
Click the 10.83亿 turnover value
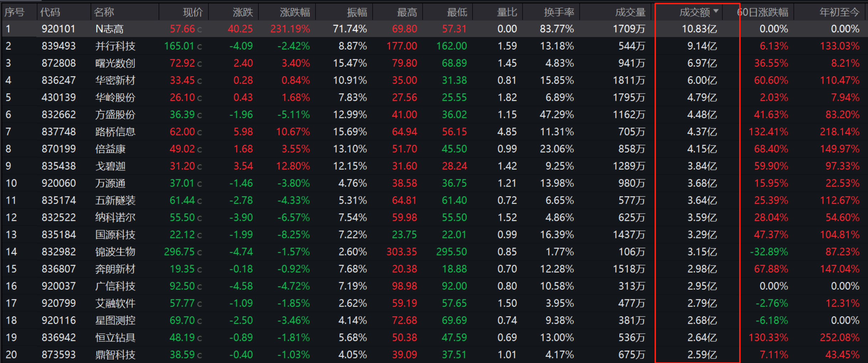(700, 29)
